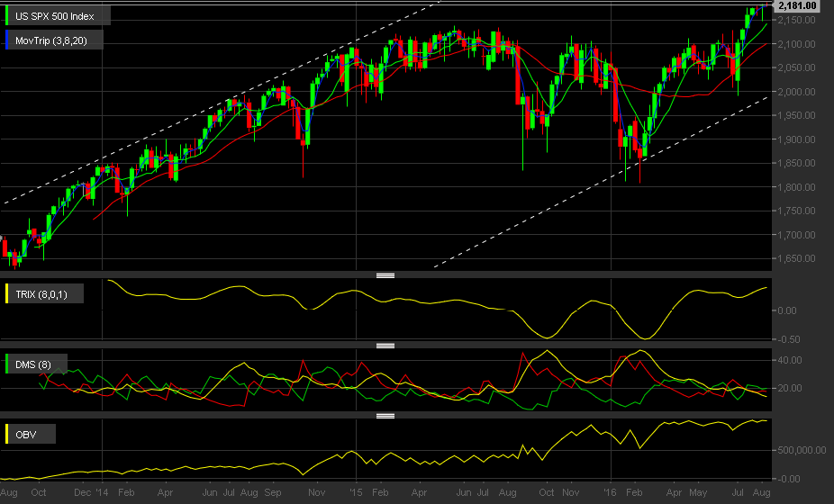The image size is (834, 504).
Task: Select the DMS (8) indicator label
Action: 33,364
